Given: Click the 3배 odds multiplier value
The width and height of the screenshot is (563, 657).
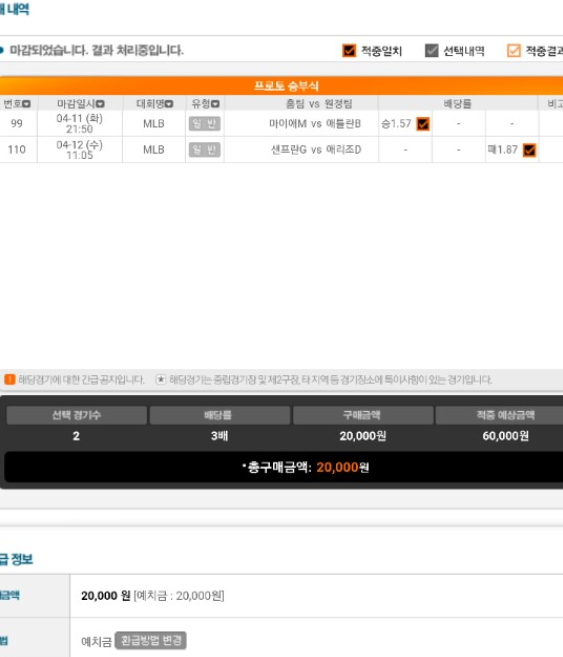Looking at the screenshot, I should click(x=220, y=436).
